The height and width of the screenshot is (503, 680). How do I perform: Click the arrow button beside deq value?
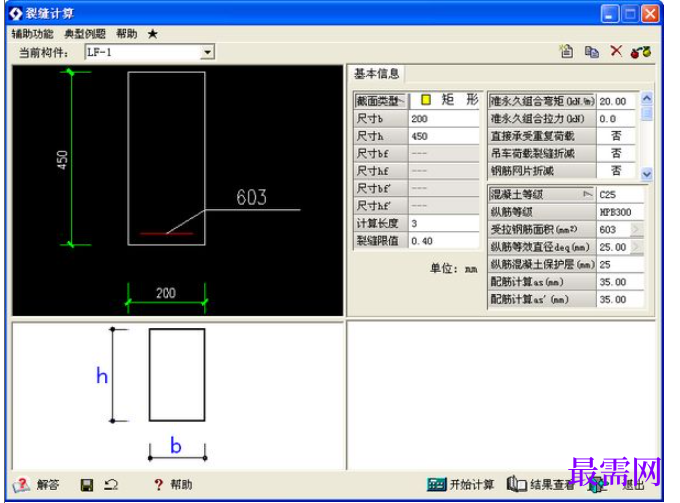click(x=637, y=247)
